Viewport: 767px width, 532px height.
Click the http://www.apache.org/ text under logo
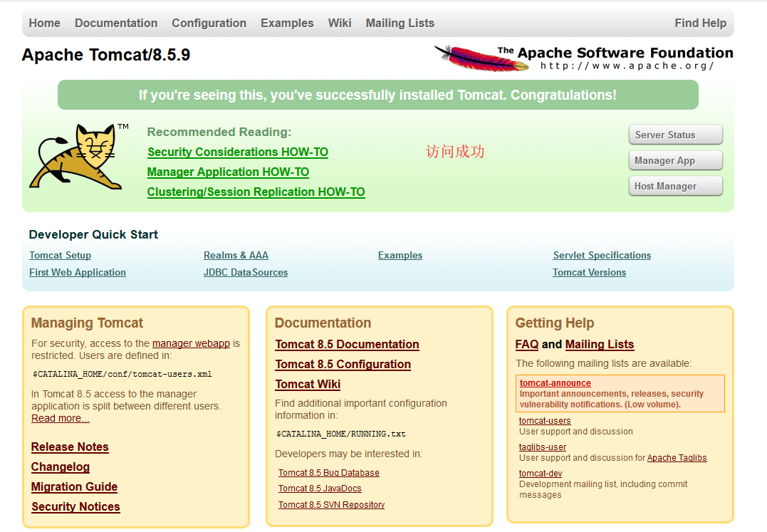tap(627, 66)
